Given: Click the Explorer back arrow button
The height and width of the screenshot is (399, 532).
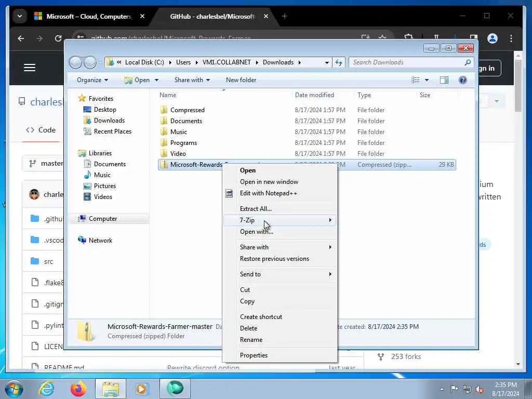Looking at the screenshot, I should [75, 62].
